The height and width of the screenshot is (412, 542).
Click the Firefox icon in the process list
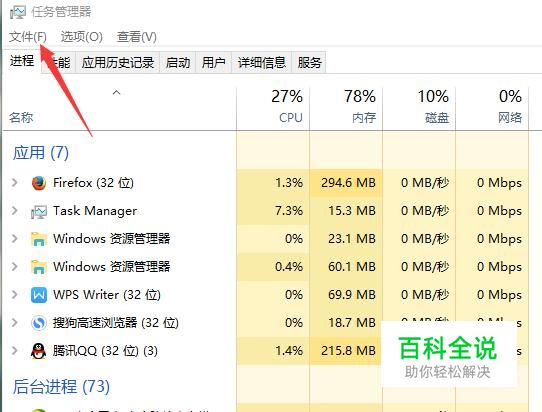pyautogui.click(x=39, y=183)
